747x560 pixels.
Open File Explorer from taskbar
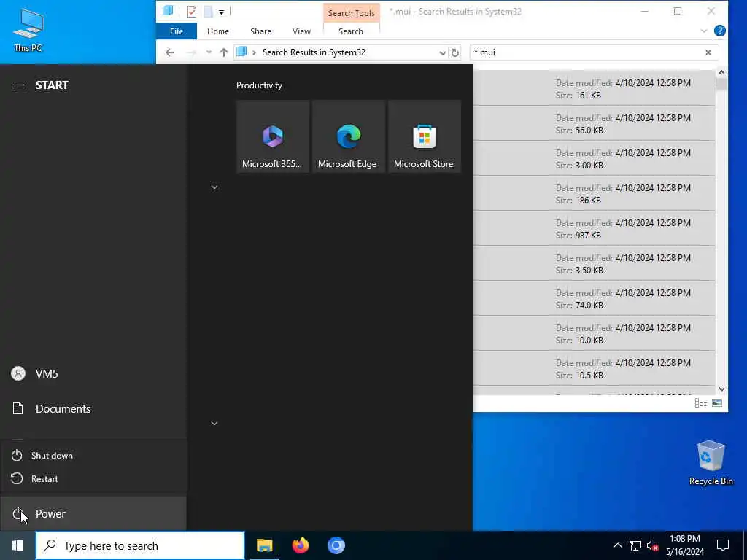point(264,545)
